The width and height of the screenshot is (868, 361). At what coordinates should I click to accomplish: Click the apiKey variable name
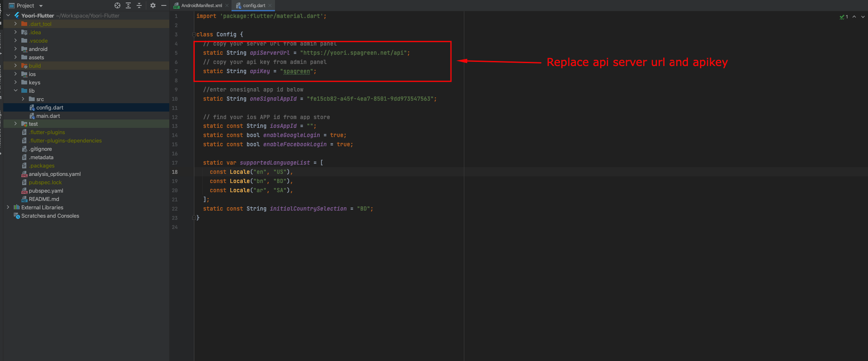coord(260,71)
